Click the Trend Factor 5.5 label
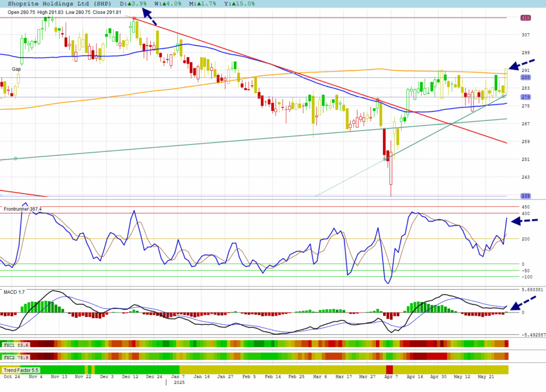 [21, 370]
